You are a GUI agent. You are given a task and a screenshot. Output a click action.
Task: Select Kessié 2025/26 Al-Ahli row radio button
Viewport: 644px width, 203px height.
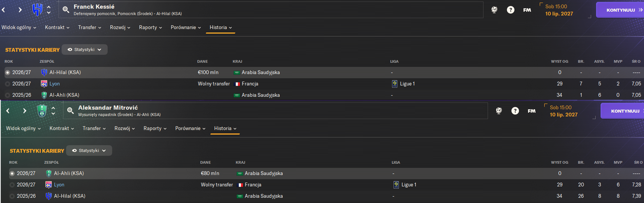tap(8, 95)
